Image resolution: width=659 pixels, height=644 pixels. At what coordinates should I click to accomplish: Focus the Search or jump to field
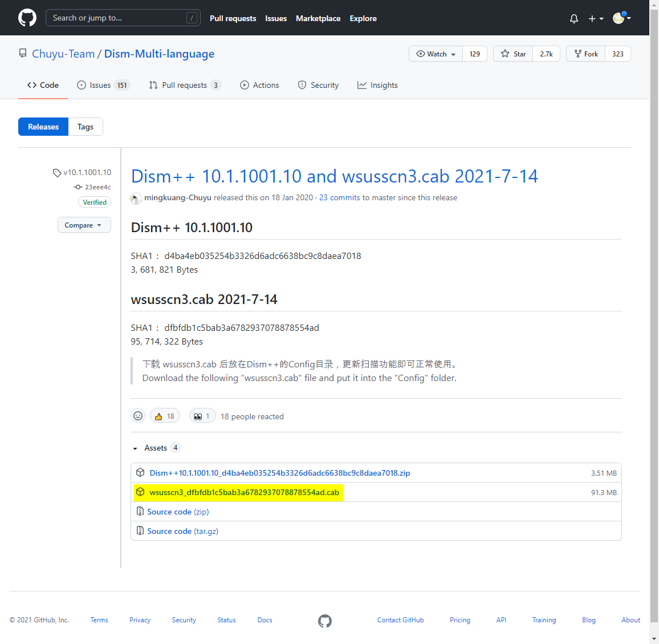(123, 18)
